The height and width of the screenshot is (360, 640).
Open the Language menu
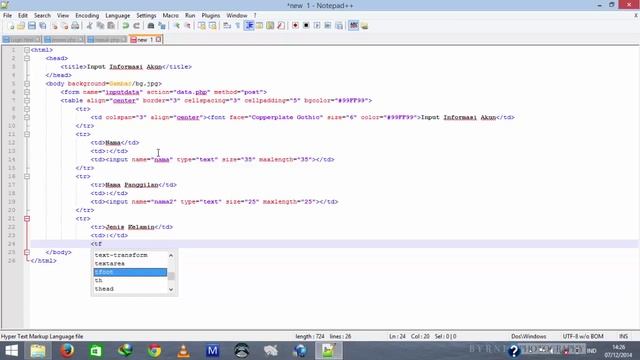(118, 16)
